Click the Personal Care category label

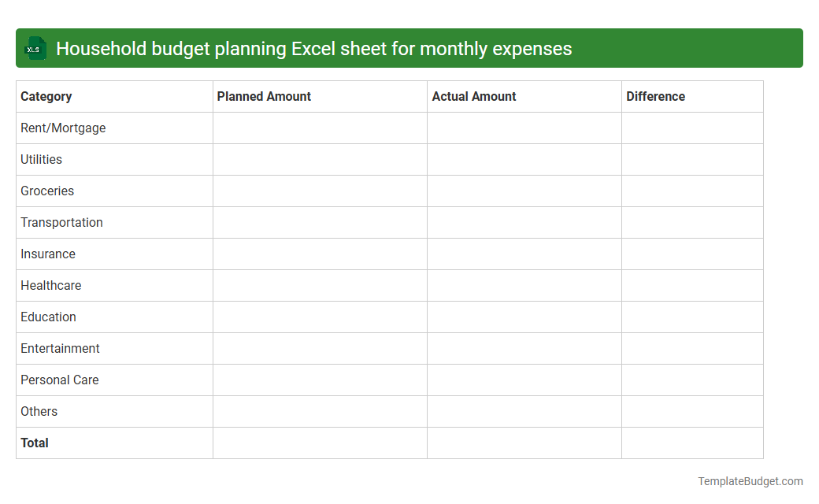click(x=59, y=380)
